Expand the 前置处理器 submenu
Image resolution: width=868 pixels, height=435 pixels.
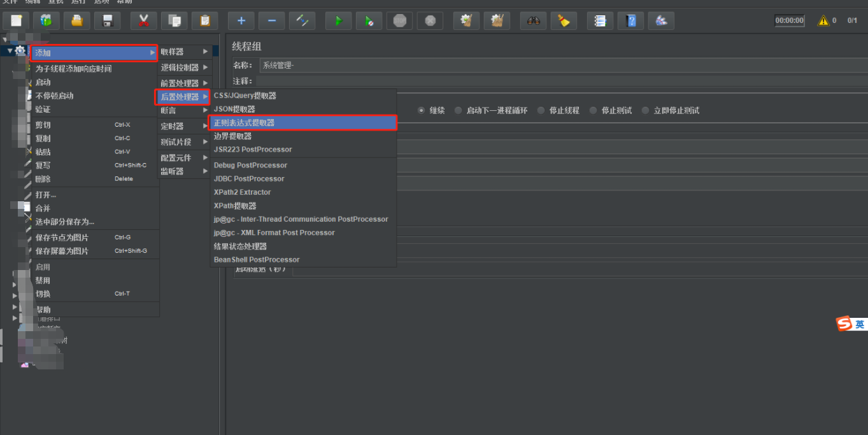point(184,83)
